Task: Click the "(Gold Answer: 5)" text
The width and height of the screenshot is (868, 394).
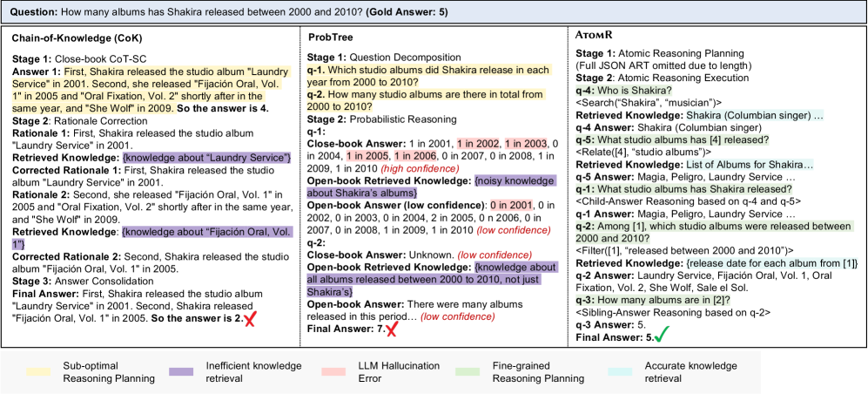Action: (x=405, y=11)
